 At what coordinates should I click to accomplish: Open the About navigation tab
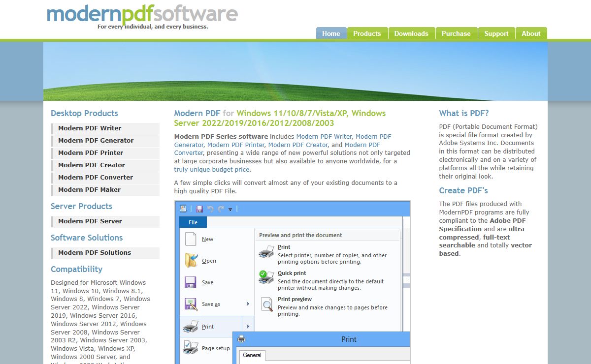click(531, 33)
